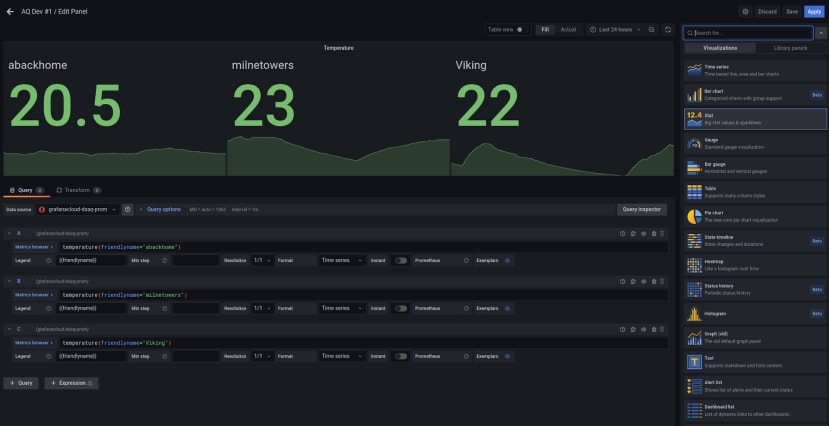Open data source help icon
829x426 pixels.
[x=127, y=210]
